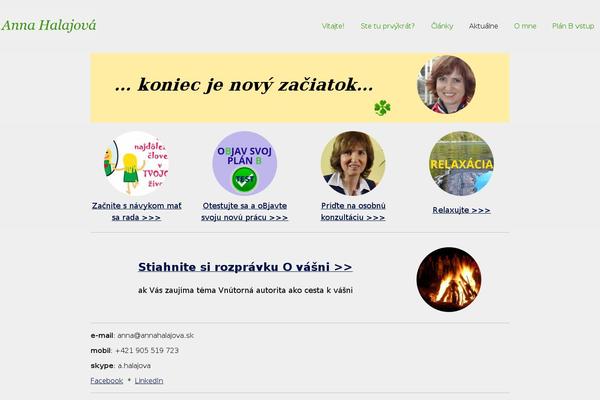Click Stiahnite si rozprávku O vášni link
This screenshot has height=400, width=600.
245,267
